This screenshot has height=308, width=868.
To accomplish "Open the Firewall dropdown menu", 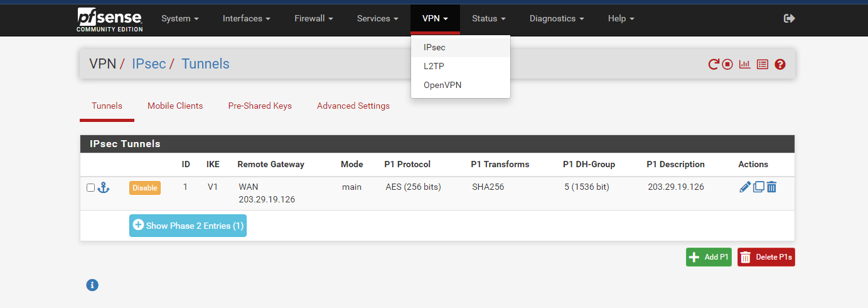I will (314, 19).
